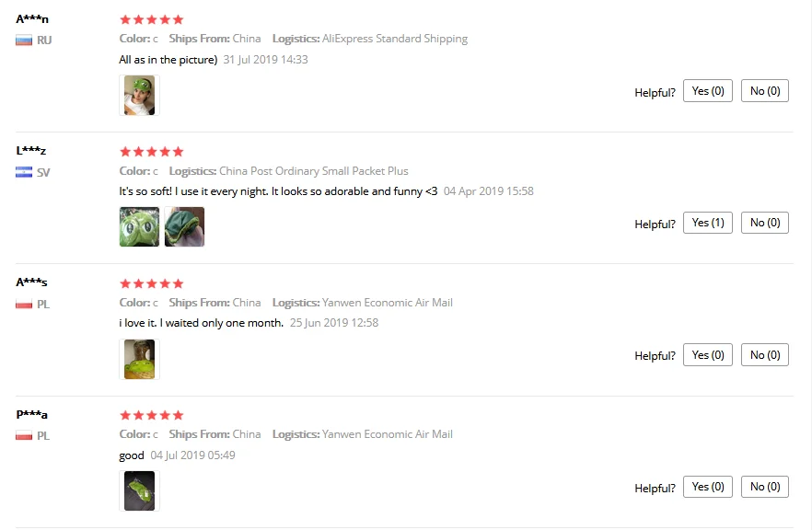Click No (0) on P***a's review
This screenshot has width=812, height=530.
(x=765, y=487)
